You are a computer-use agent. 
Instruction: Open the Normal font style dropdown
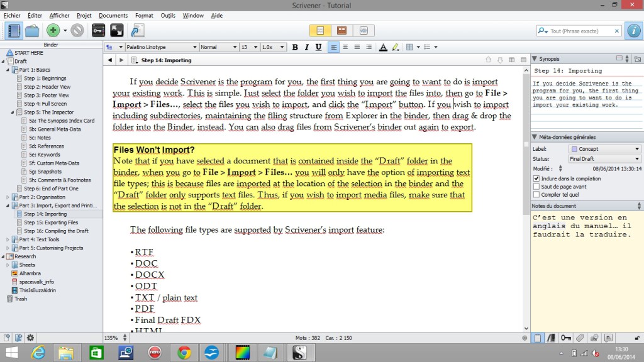coord(218,47)
